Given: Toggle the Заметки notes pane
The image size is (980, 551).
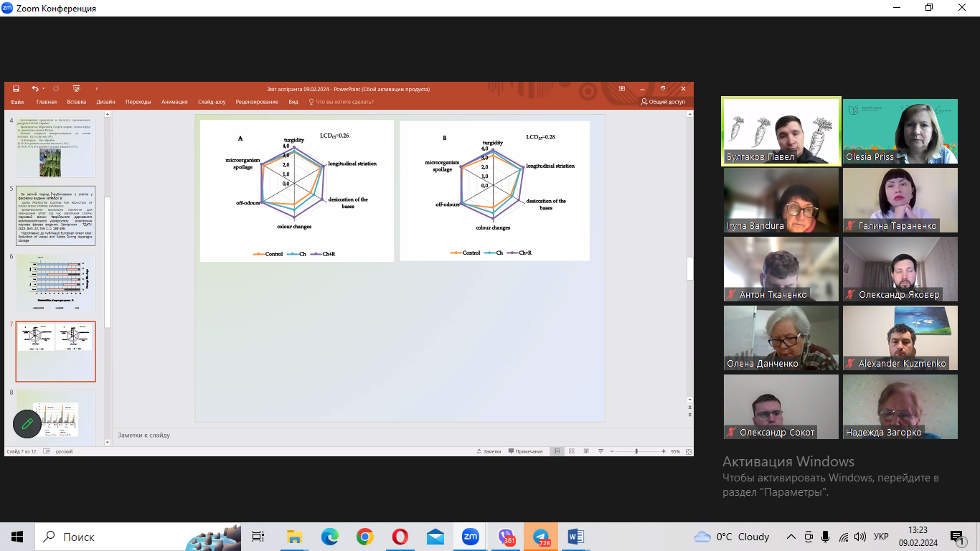Looking at the screenshot, I should click(488, 451).
